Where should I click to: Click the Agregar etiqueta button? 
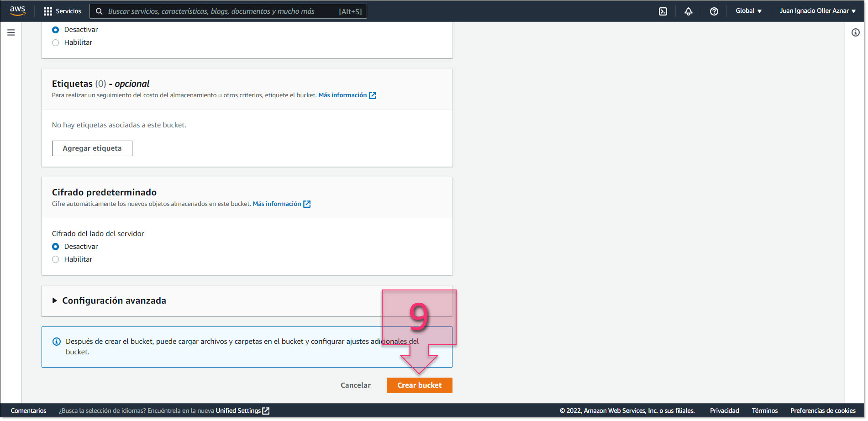click(x=92, y=148)
